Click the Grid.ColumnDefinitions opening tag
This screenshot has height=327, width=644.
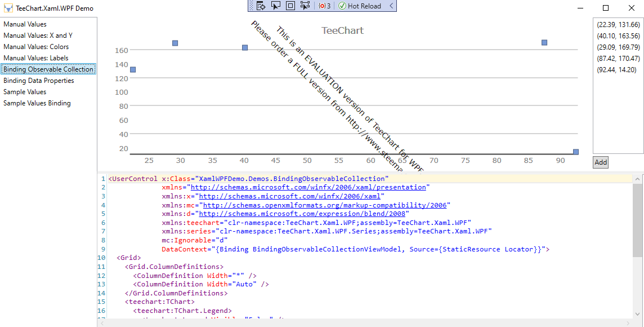174,267
